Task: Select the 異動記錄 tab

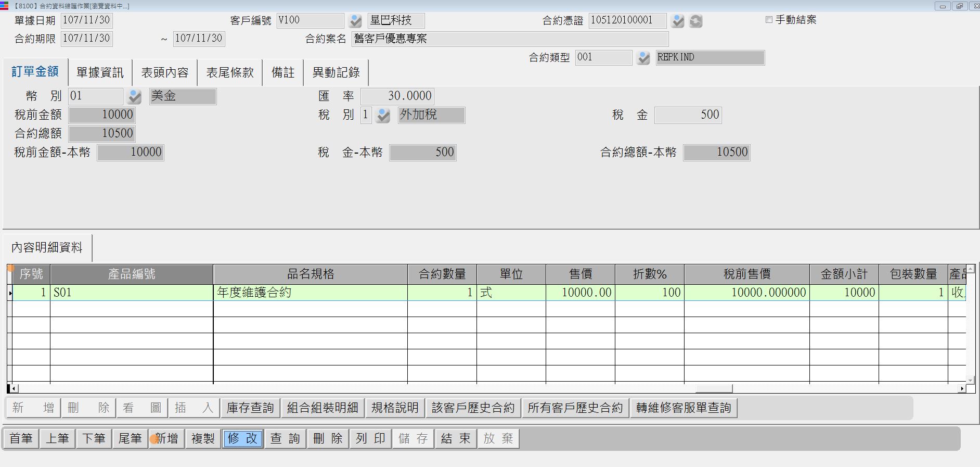Action: [x=336, y=72]
